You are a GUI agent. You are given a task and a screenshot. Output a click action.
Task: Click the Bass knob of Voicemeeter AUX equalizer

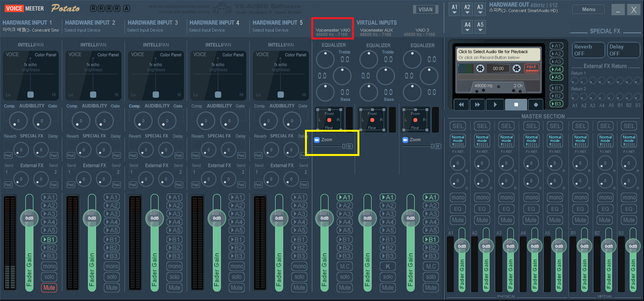368,92
